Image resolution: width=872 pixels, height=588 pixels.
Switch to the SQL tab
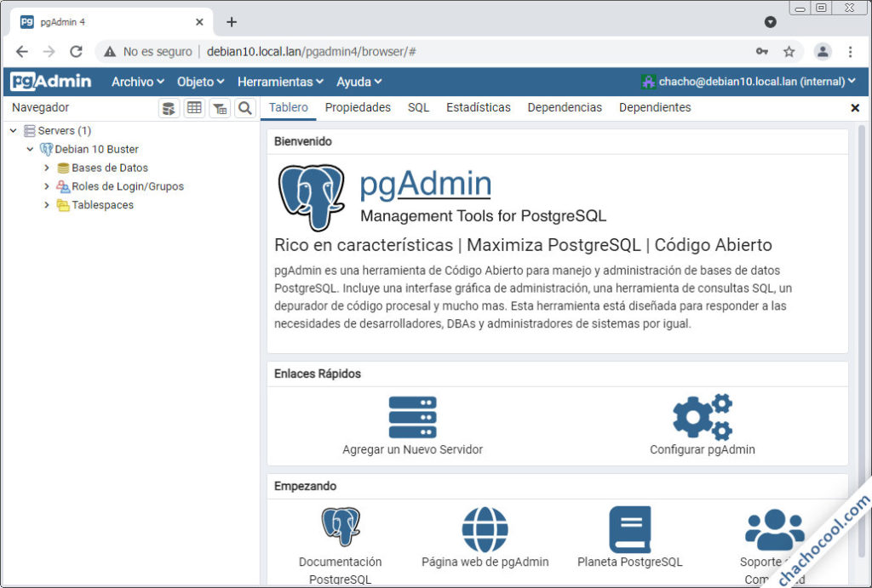pos(418,107)
